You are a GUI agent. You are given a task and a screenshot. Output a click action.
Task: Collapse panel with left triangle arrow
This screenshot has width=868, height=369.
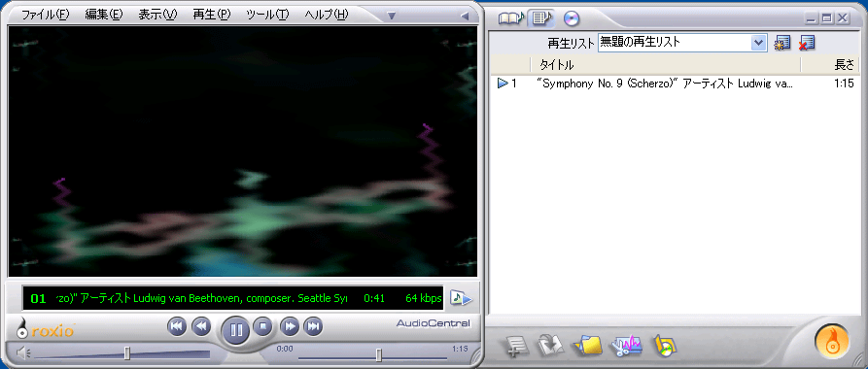click(465, 17)
